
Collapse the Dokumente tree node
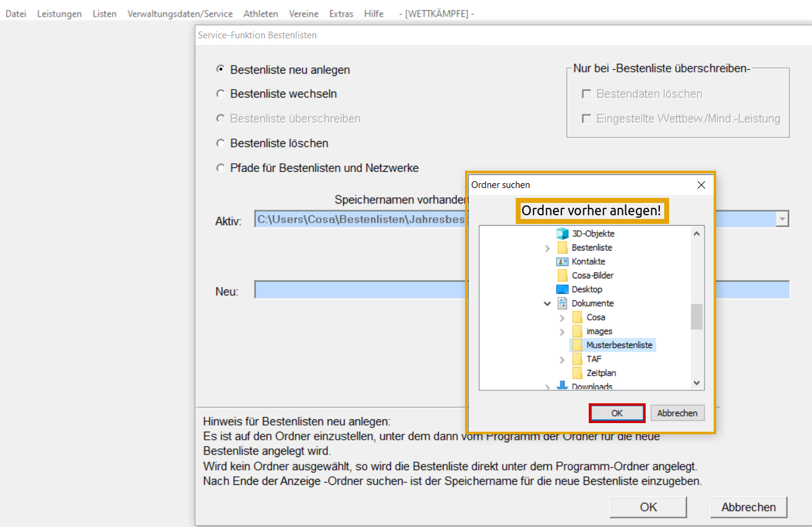547,304
